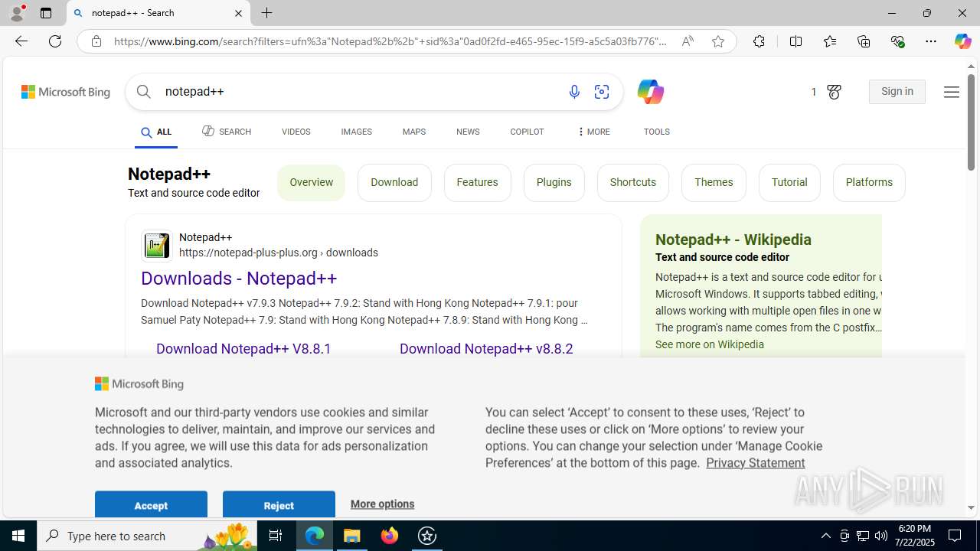
Task: Accept the cookie consent
Action: click(x=151, y=505)
